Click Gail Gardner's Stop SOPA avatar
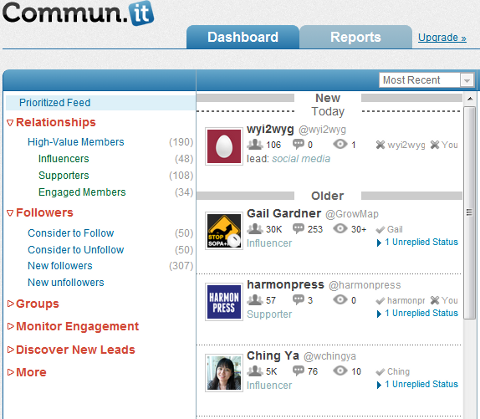Screen dimensions: 480x419 pos(224,230)
